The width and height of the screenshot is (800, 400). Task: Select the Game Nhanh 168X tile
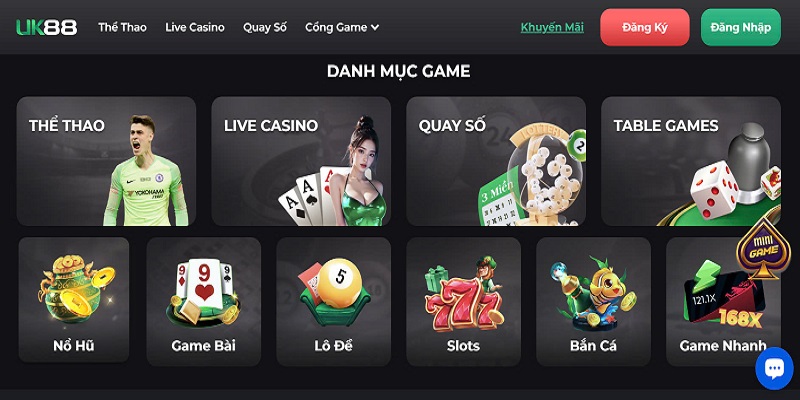[723, 302]
